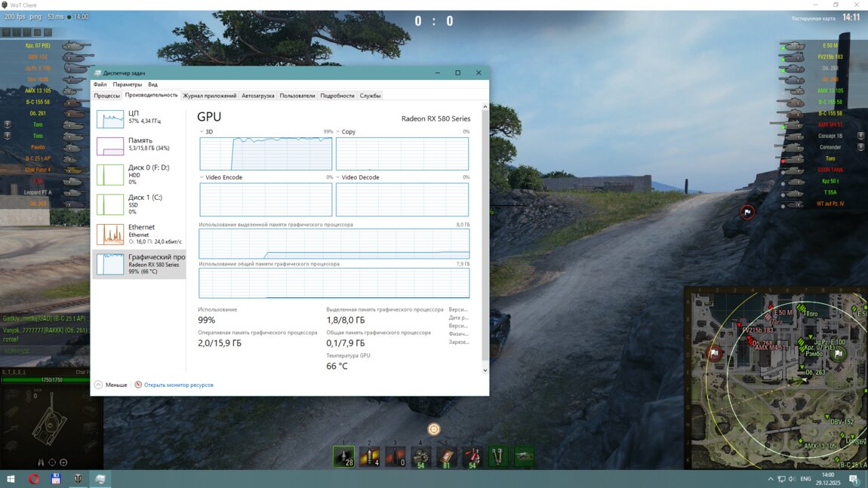Image resolution: width=868 pixels, height=488 pixels.
Task: Show hidden system tray icons chevron
Action: (771, 479)
